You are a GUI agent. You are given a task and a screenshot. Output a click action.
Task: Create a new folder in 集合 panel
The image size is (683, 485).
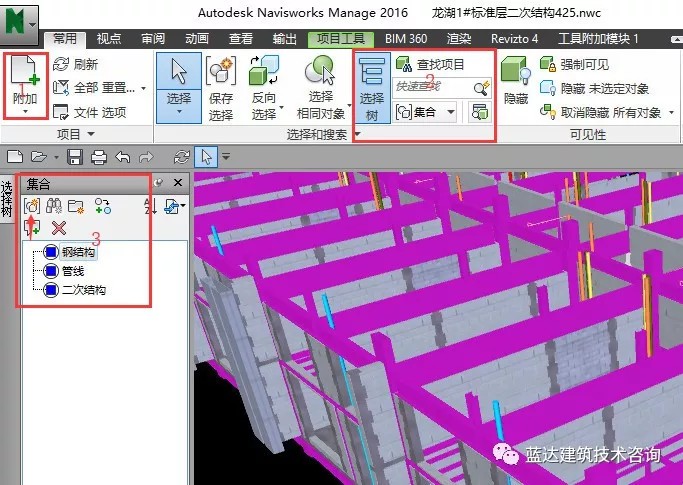tap(78, 206)
